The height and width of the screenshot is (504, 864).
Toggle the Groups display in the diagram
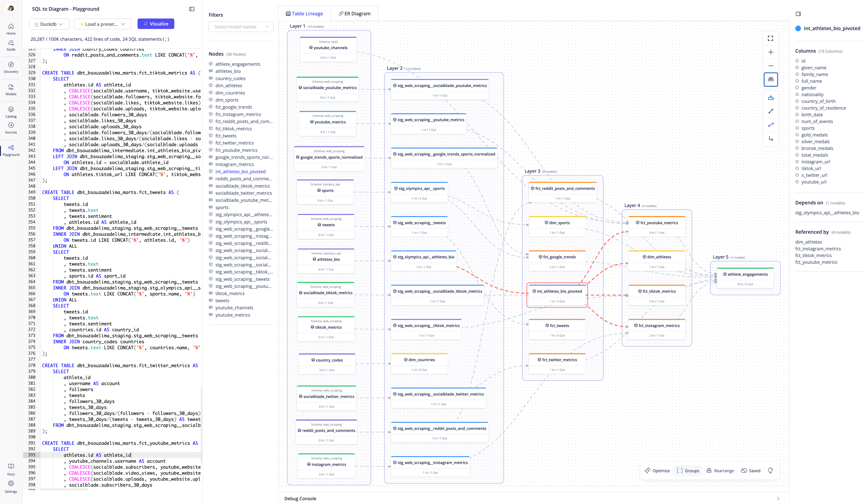[x=688, y=470]
